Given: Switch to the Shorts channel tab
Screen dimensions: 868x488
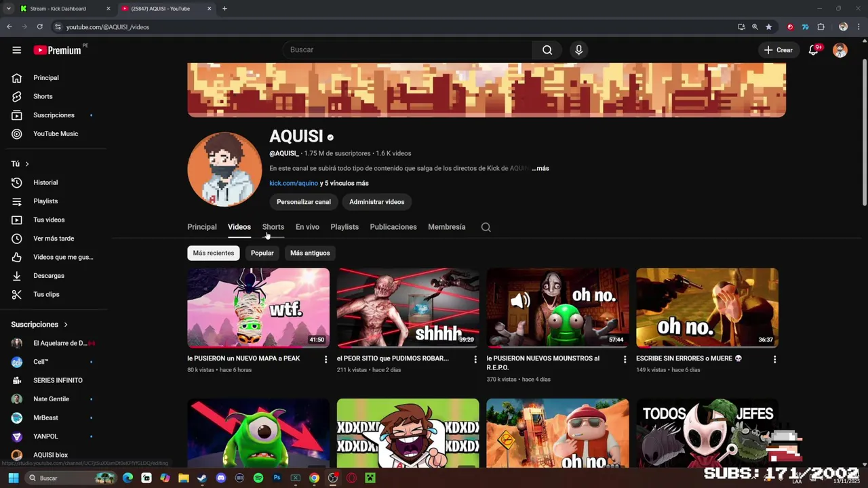Looking at the screenshot, I should [x=273, y=227].
